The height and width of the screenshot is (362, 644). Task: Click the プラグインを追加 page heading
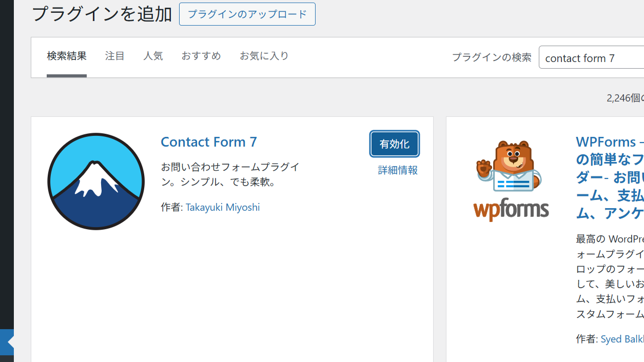[102, 14]
